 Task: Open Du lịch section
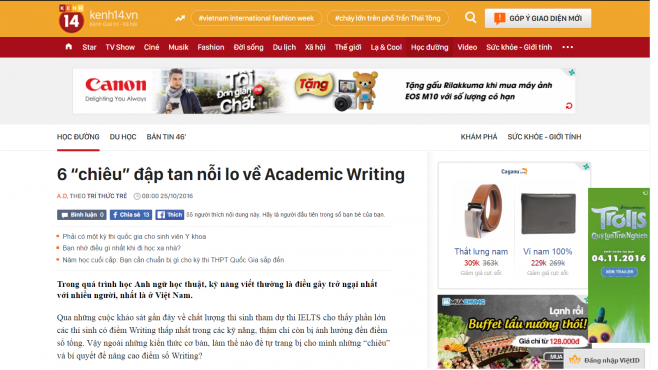(x=284, y=47)
